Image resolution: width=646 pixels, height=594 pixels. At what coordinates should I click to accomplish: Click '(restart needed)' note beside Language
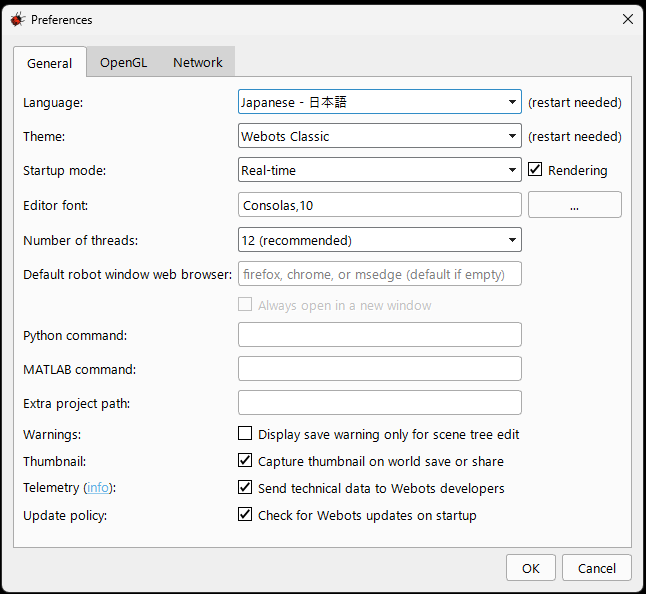pyautogui.click(x=575, y=102)
